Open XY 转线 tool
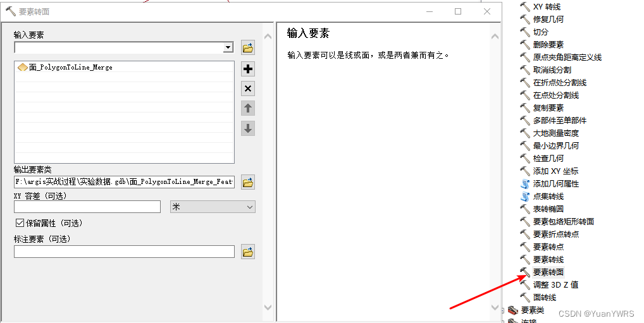Image resolution: width=644 pixels, height=323 pixels. point(546,6)
